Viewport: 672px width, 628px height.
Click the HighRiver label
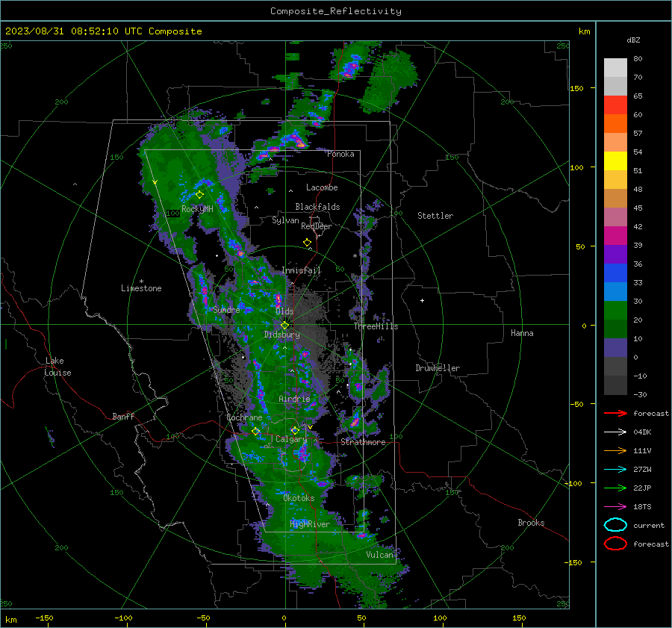[310, 525]
